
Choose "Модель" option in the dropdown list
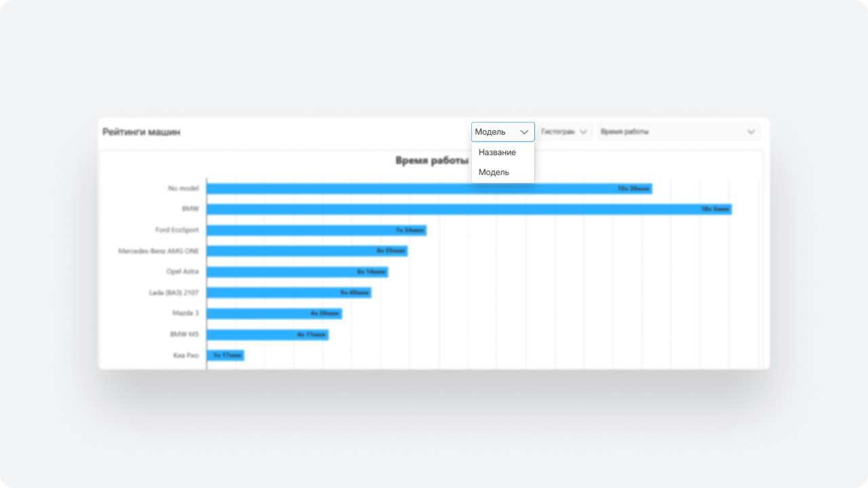tap(494, 172)
